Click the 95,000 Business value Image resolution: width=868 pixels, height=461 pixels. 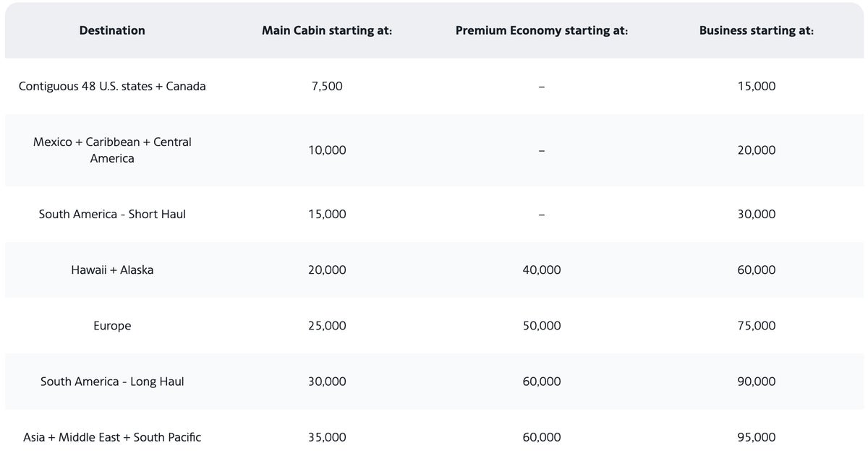point(756,437)
